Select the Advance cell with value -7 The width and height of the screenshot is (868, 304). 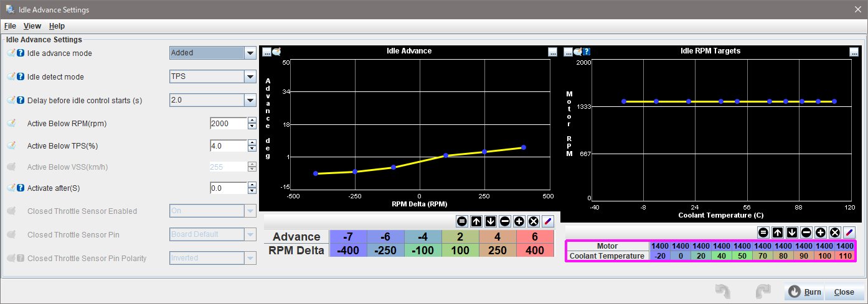[x=348, y=237]
